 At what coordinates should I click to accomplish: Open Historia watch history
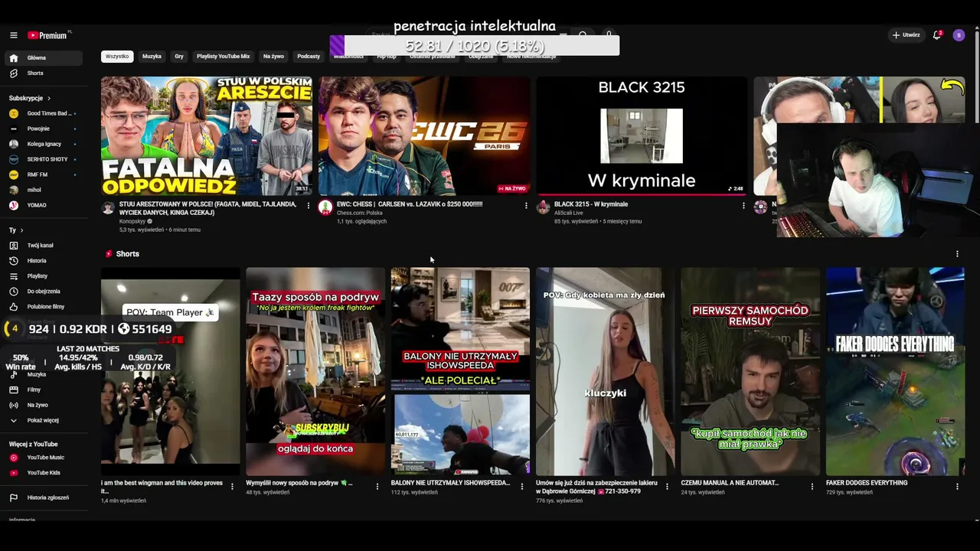point(43,261)
